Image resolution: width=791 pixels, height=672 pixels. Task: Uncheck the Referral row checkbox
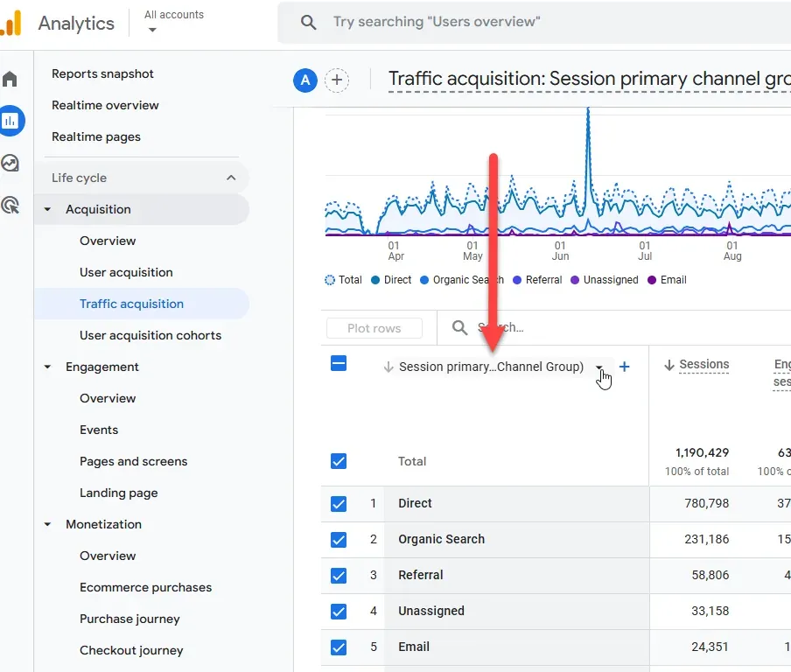point(339,576)
